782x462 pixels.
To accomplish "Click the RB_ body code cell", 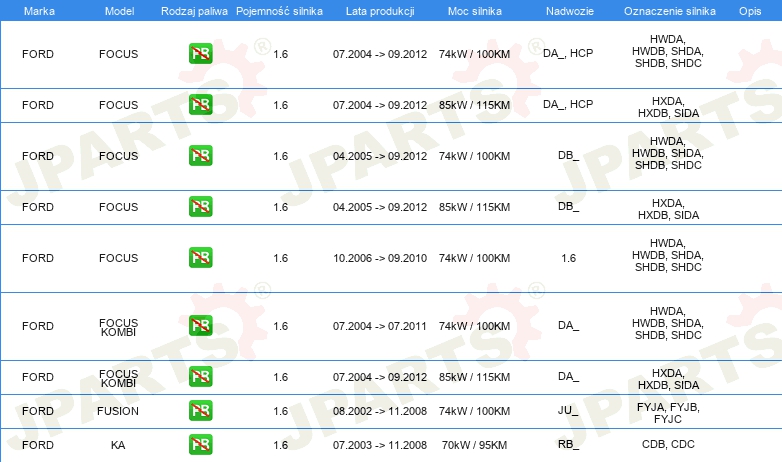I will tap(568, 444).
